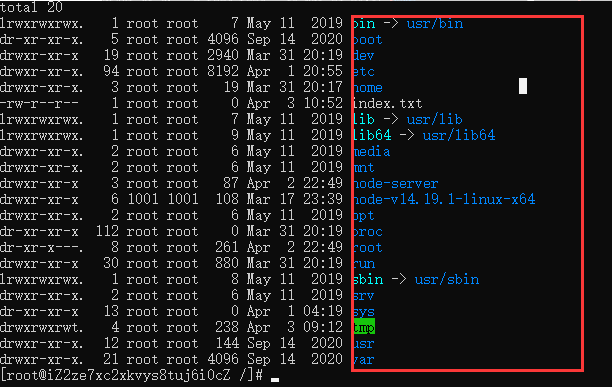Image resolution: width=612 pixels, height=387 pixels.
Task: Click the proc directory entry
Action: tap(368, 231)
